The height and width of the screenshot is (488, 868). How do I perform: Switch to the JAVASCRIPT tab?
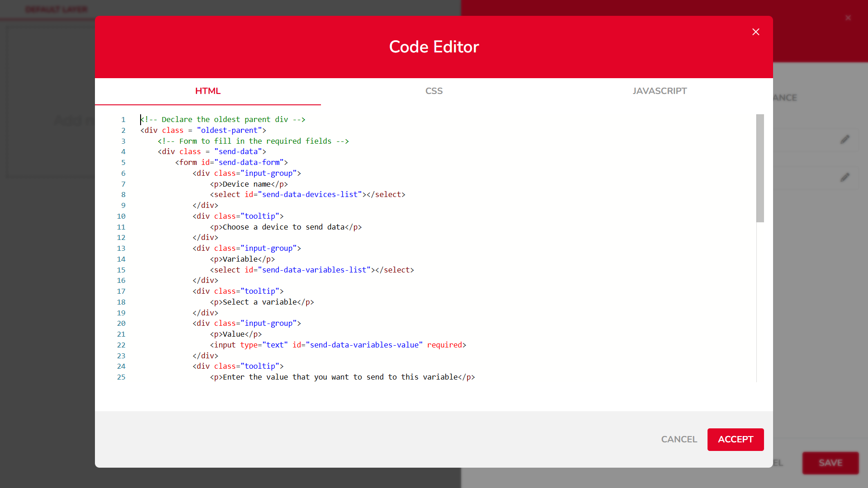click(659, 91)
